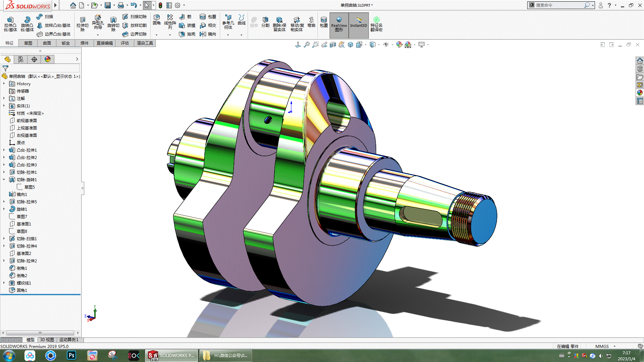Click the Wrap (包覆) tool beside 筋
Viewport: 644px width, 362px height.
click(208, 16)
